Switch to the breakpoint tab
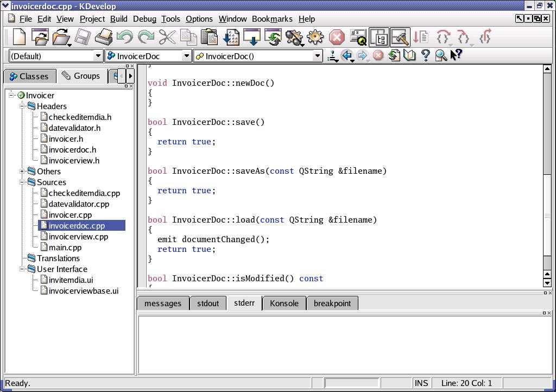This screenshot has height=392, width=556. (x=332, y=304)
